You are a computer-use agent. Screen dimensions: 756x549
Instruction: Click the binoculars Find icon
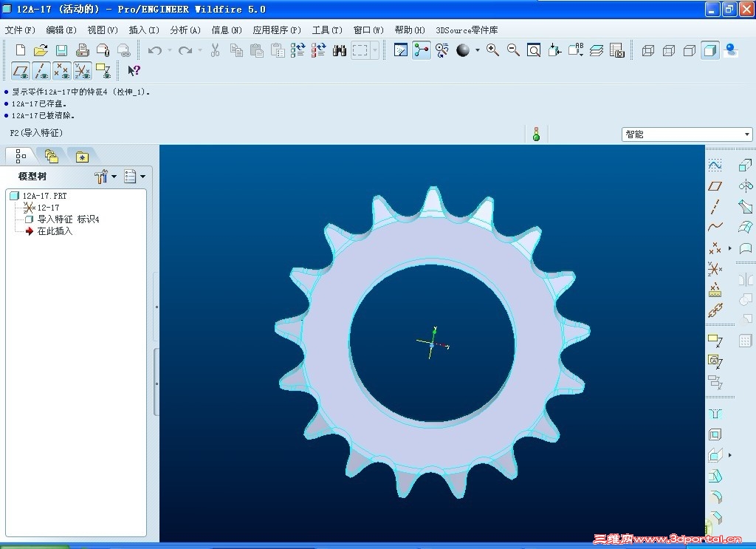[340, 50]
